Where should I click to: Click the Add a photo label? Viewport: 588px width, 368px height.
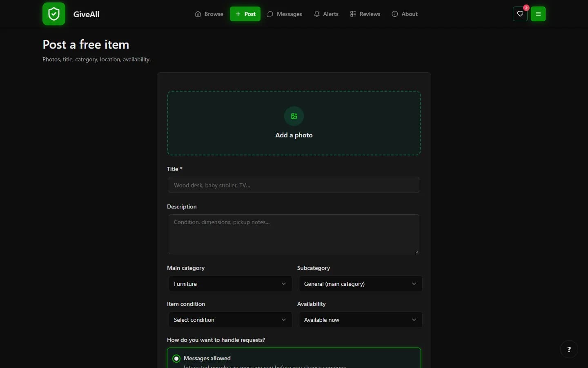click(294, 135)
